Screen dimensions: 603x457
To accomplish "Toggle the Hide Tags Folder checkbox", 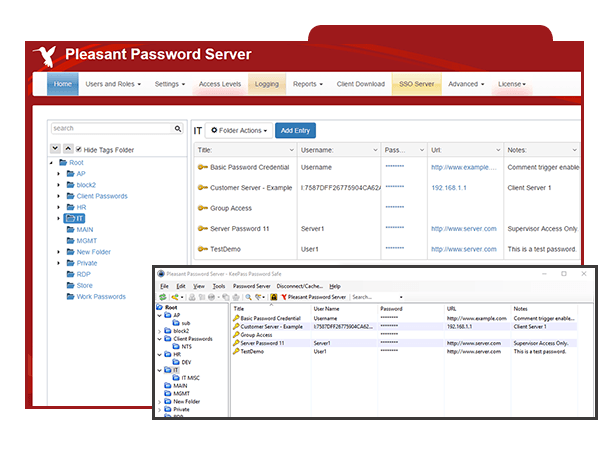I will pos(78,149).
